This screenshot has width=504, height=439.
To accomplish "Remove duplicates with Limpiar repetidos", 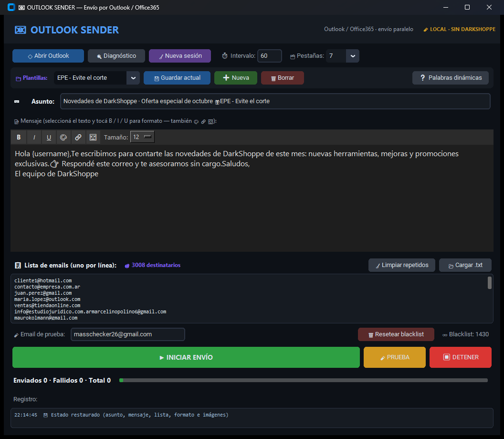I will pyautogui.click(x=402, y=265).
